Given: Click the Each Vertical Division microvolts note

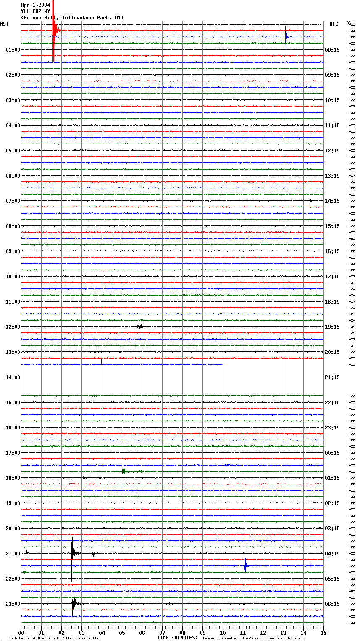Looking at the screenshot, I should coord(53,639).
